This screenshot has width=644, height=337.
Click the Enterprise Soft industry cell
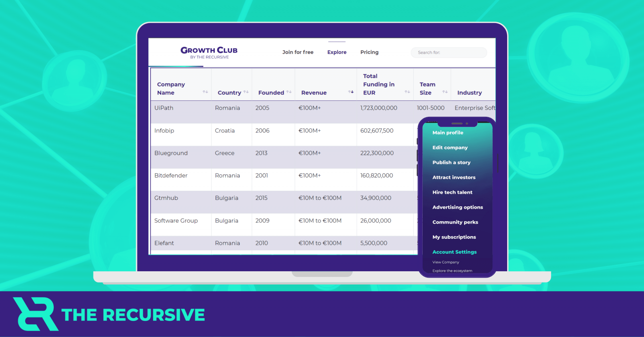[x=475, y=108]
